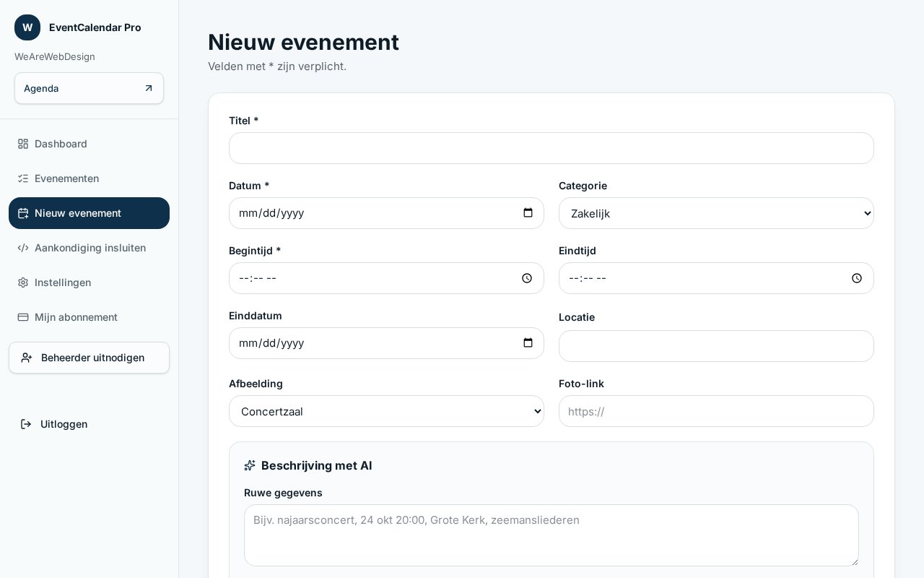Click the Ruwe gegevens text area
This screenshot has width=924, height=578.
pos(552,535)
